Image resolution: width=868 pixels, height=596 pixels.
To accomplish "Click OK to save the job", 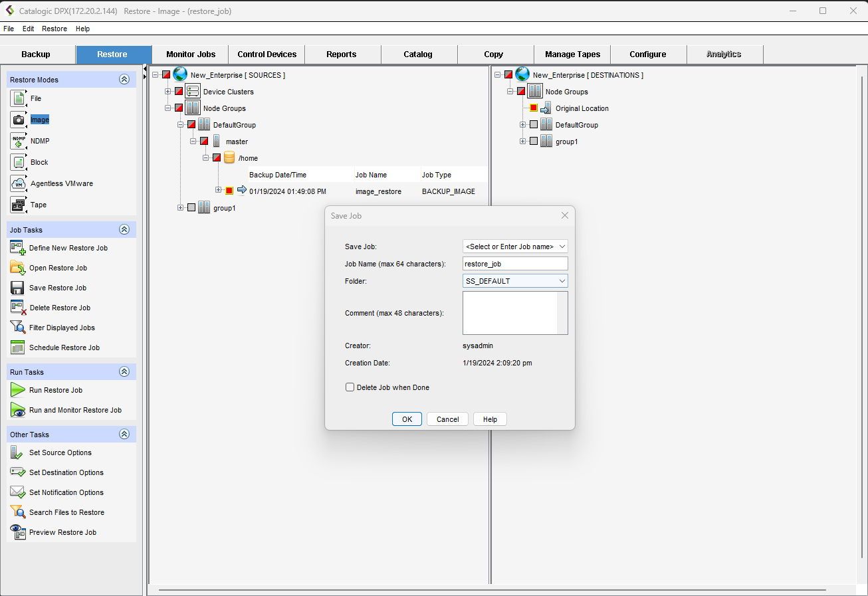I will tap(407, 419).
